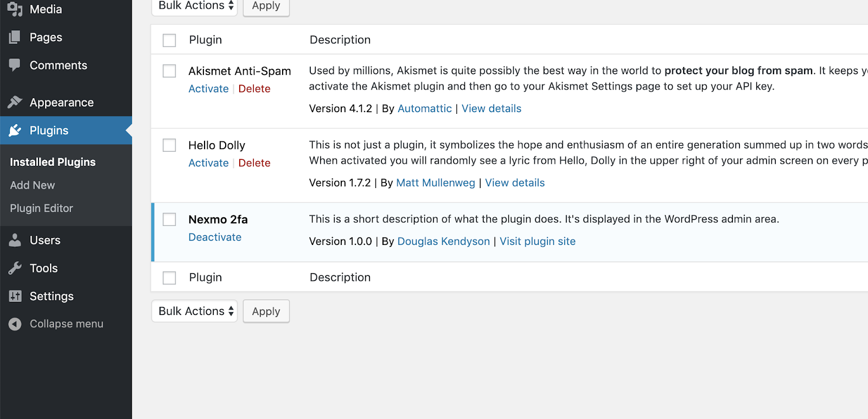Open Akismet View details link
The image size is (868, 419).
point(492,108)
